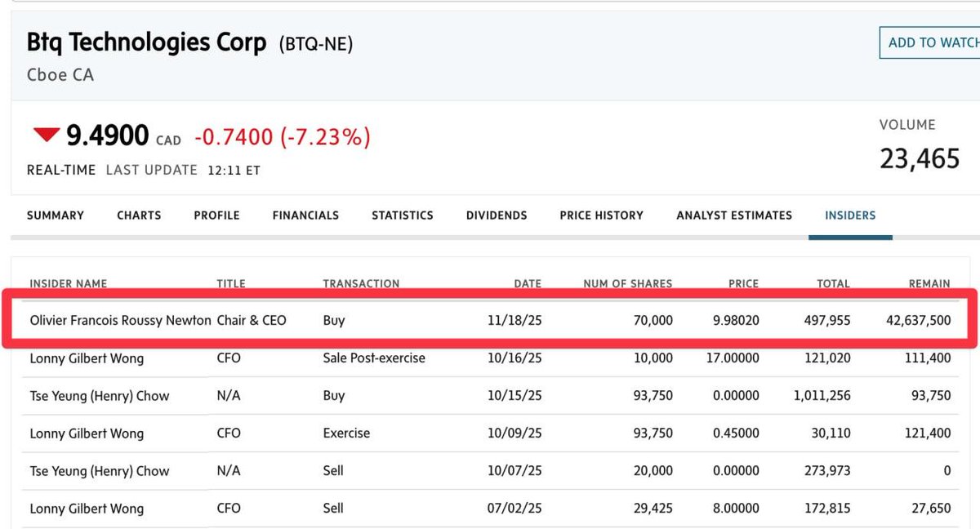
Task: Click the 9.4900 current price
Action: (x=108, y=136)
